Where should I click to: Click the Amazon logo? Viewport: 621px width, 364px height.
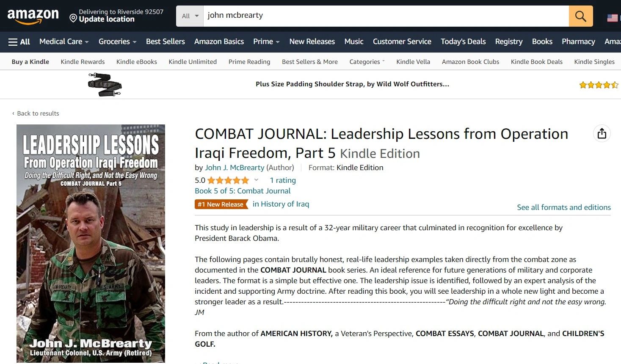click(x=33, y=16)
